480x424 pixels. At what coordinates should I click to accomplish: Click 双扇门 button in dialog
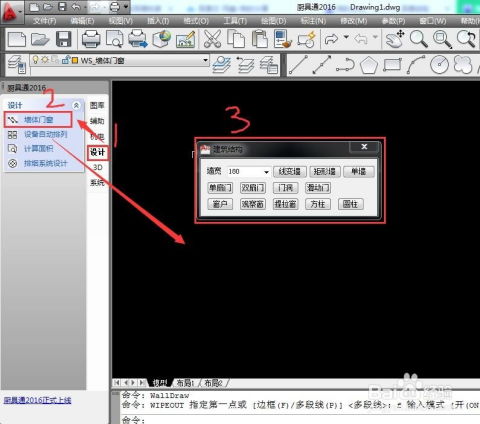(253, 188)
